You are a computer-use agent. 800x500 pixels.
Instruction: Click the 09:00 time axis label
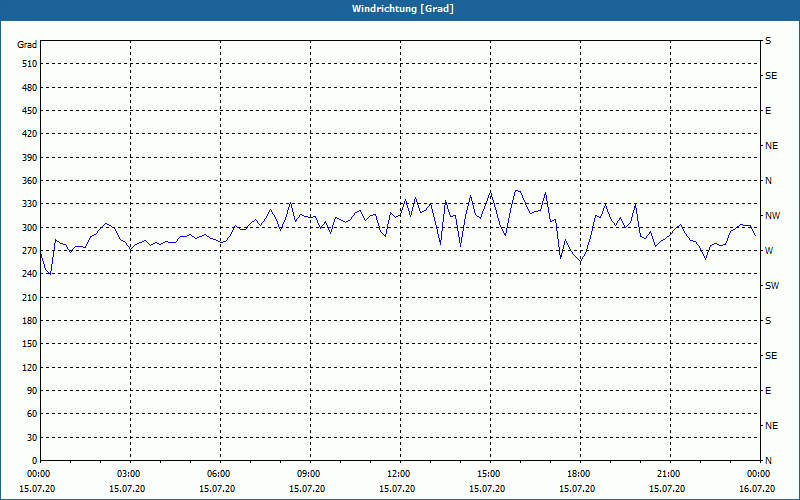[310, 474]
